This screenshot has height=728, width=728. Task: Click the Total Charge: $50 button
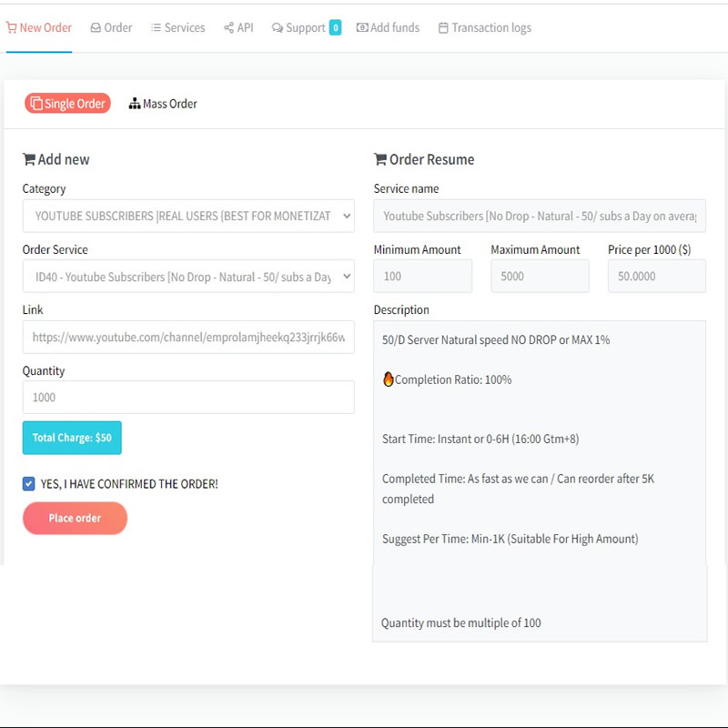pos(72,438)
